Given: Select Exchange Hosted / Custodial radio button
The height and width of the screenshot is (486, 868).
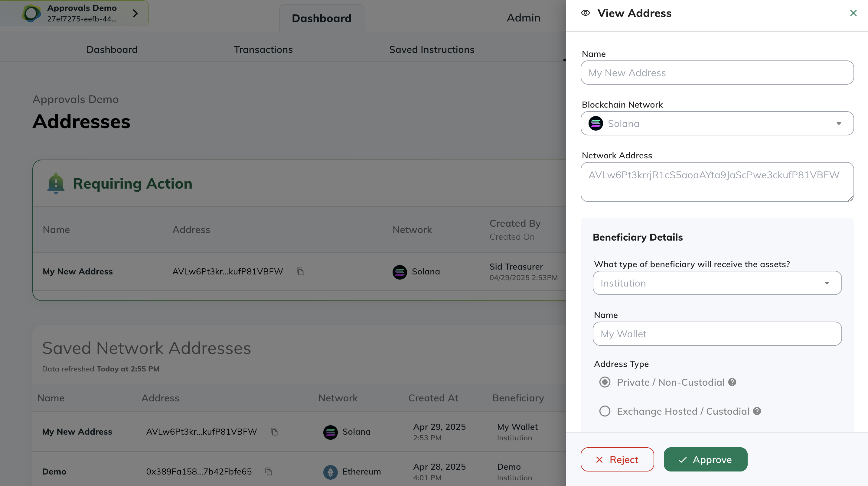Looking at the screenshot, I should 605,411.
